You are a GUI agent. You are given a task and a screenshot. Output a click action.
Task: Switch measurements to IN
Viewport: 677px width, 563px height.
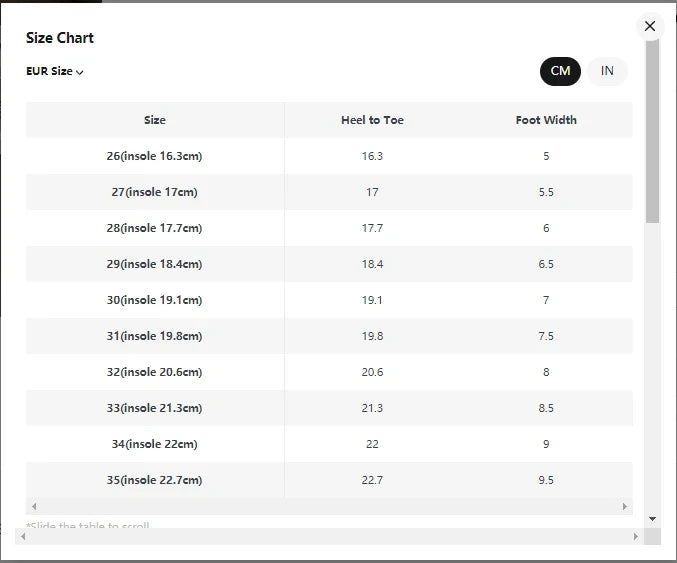pyautogui.click(x=607, y=71)
